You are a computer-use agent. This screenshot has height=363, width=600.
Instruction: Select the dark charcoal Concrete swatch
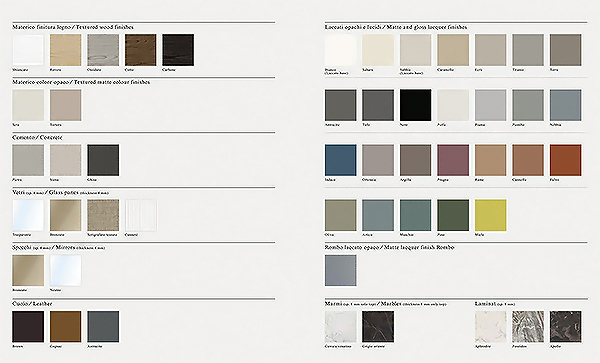(103, 160)
